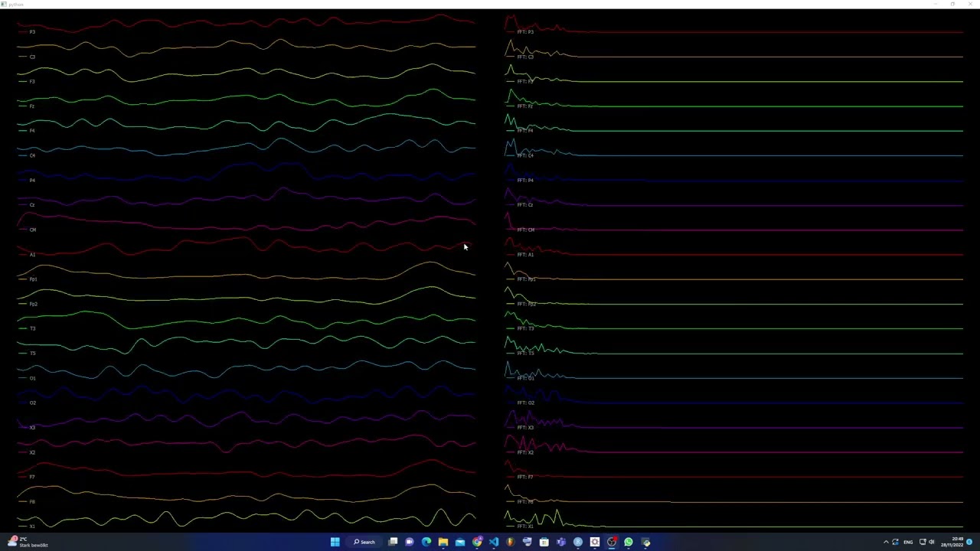980x551 pixels.
Task: Click the FFT: C4 spectrum label
Action: [x=525, y=155]
